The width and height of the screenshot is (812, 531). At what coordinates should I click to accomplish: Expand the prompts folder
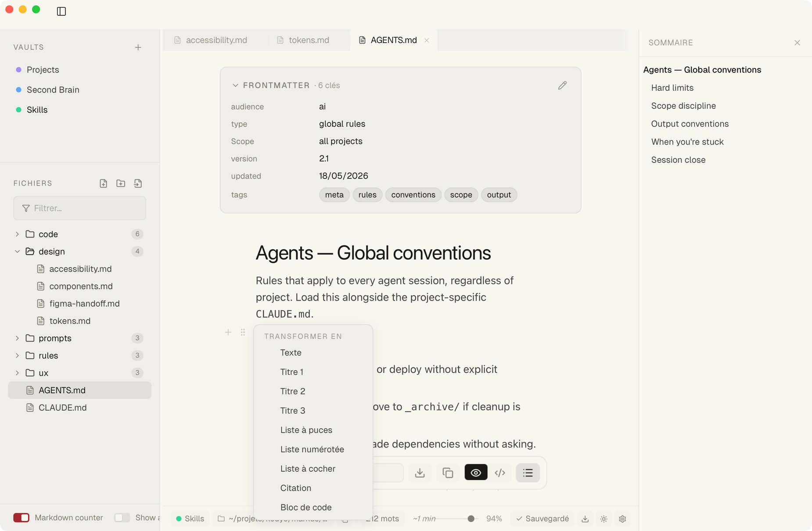[x=17, y=338]
